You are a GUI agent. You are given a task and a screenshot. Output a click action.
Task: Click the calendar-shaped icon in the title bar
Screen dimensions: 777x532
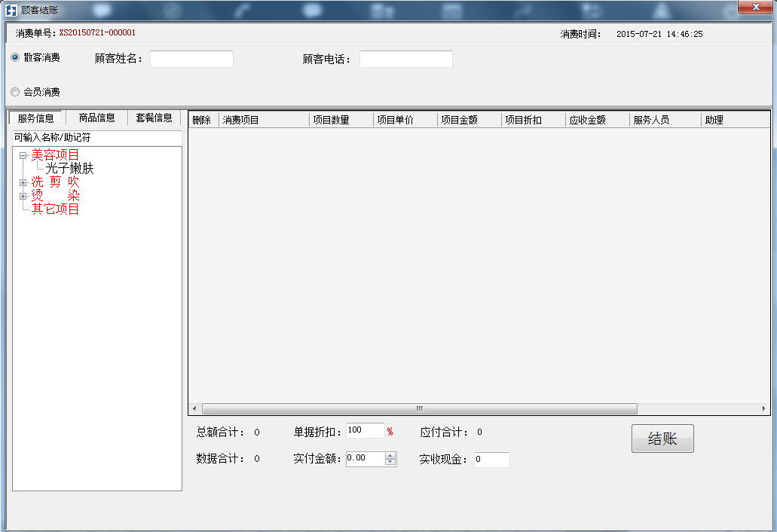click(452, 10)
